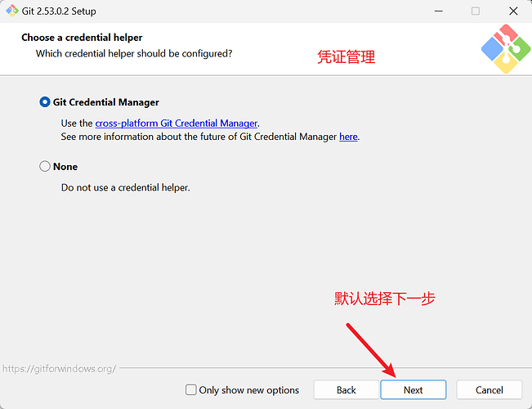Viewport: 532px width, 409px height.
Task: Follow the "here" link about Credential Manager's future
Action: click(x=348, y=137)
